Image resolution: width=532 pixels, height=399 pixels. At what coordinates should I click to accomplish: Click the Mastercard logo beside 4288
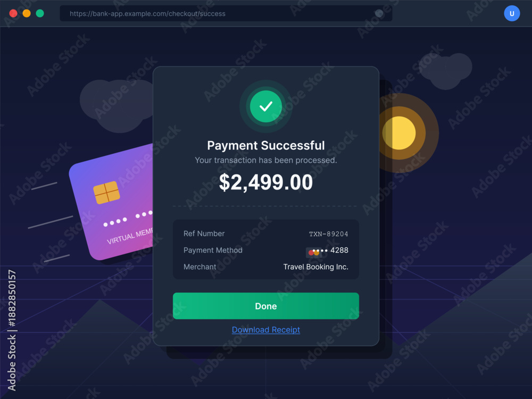click(314, 252)
